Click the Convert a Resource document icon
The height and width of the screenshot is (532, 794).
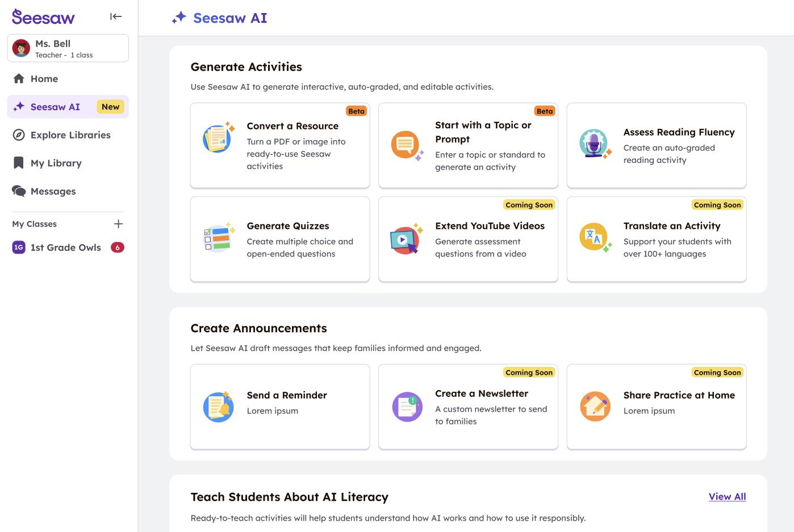pyautogui.click(x=219, y=138)
